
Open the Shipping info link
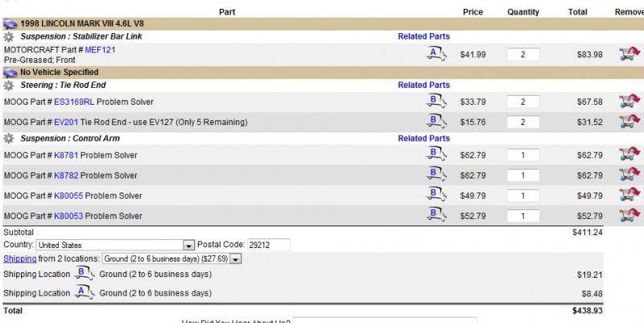19,259
